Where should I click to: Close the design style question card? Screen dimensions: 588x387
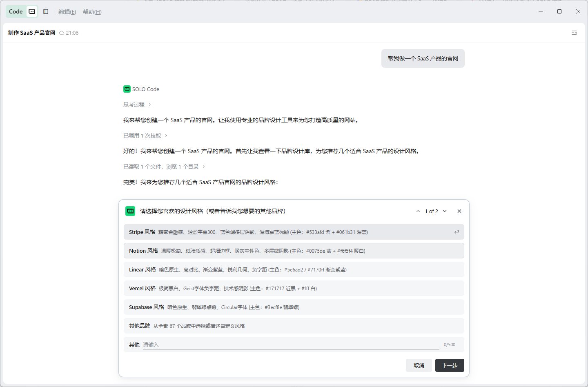(459, 211)
